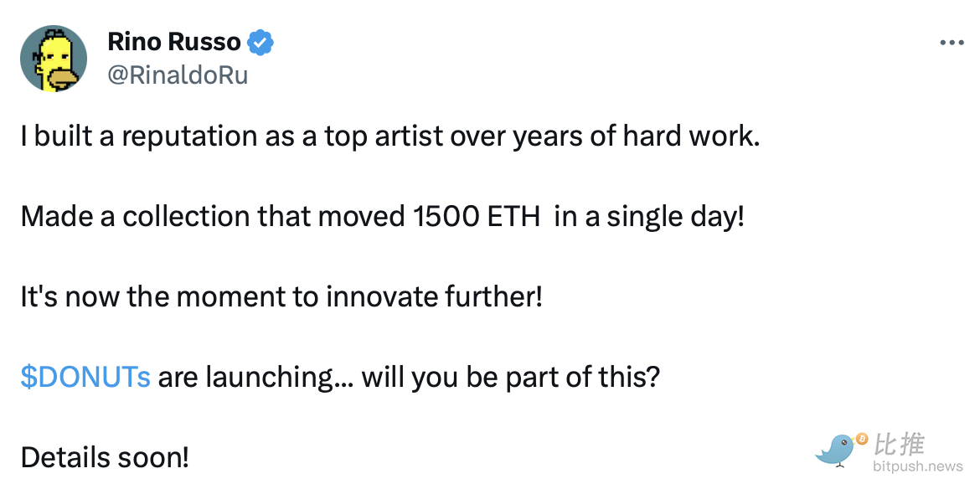The image size is (980, 489).
Task: Click the word "further!" in the tweet
Action: pyautogui.click(x=493, y=296)
